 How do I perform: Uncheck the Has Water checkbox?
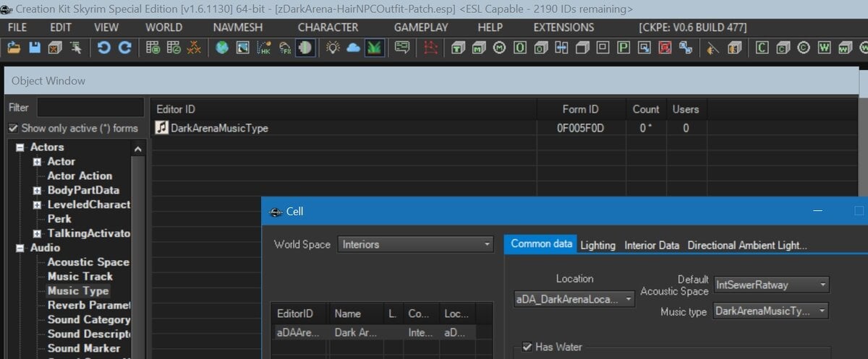pos(527,347)
